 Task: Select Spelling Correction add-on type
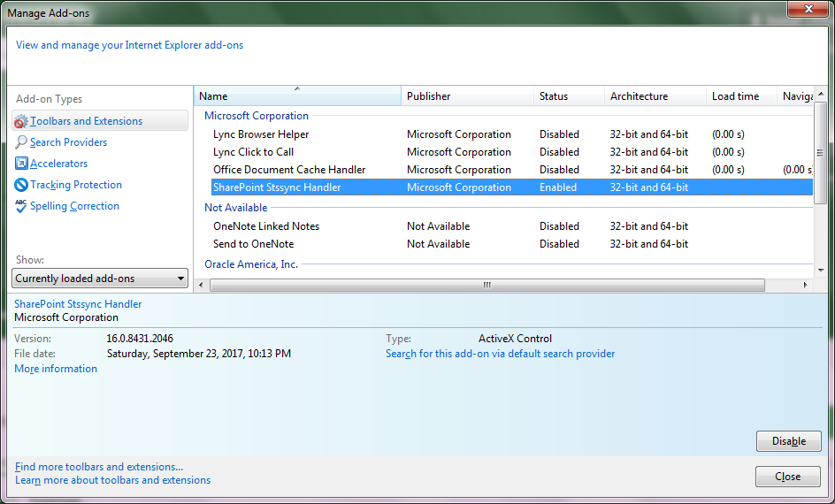(x=74, y=206)
